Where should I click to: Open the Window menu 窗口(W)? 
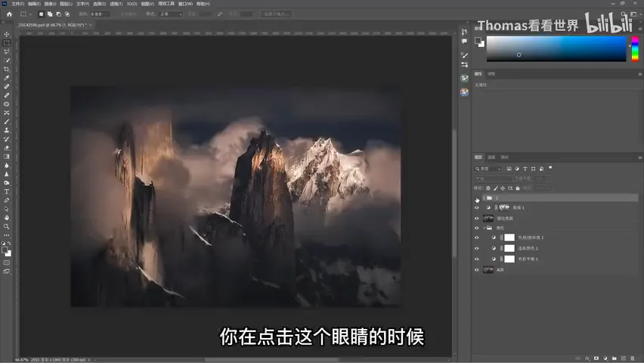tap(185, 4)
